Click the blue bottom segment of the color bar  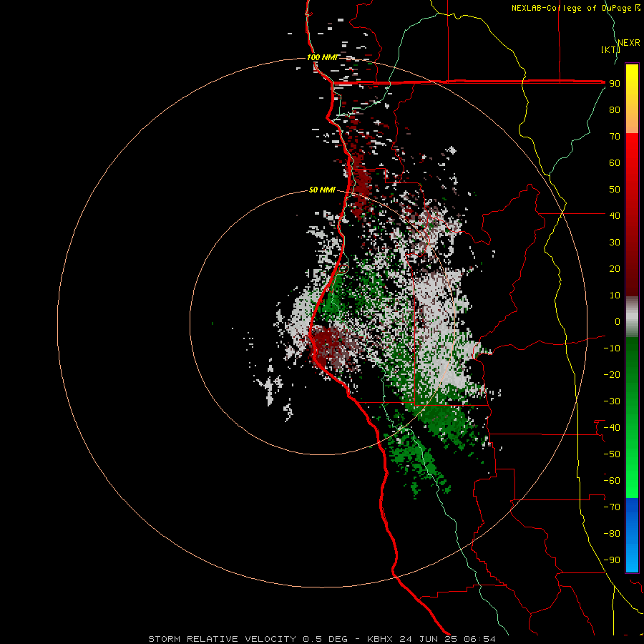pos(632,535)
